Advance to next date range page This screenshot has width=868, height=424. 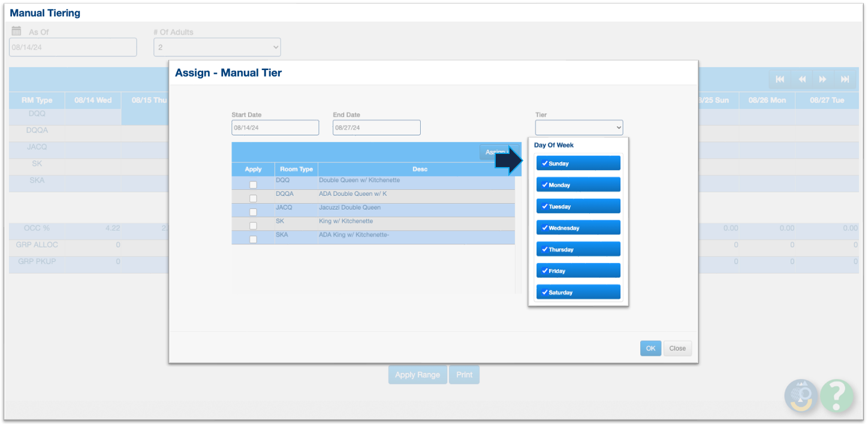(x=823, y=79)
